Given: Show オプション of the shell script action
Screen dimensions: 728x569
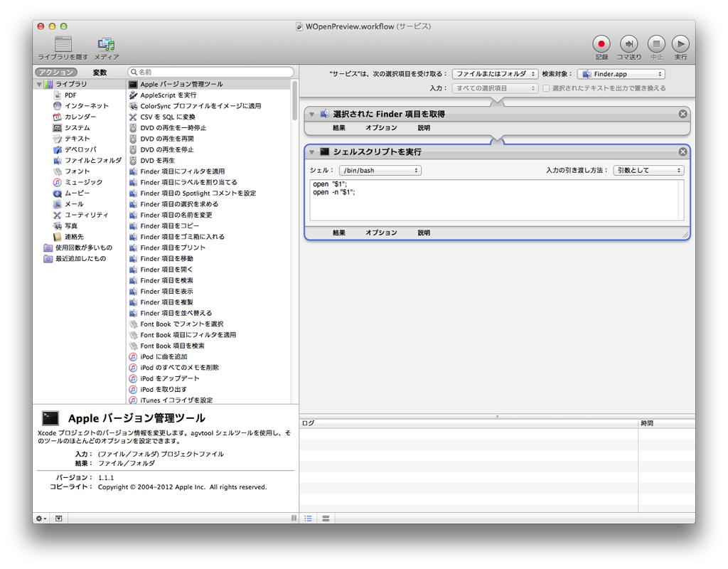Looking at the screenshot, I should [381, 233].
